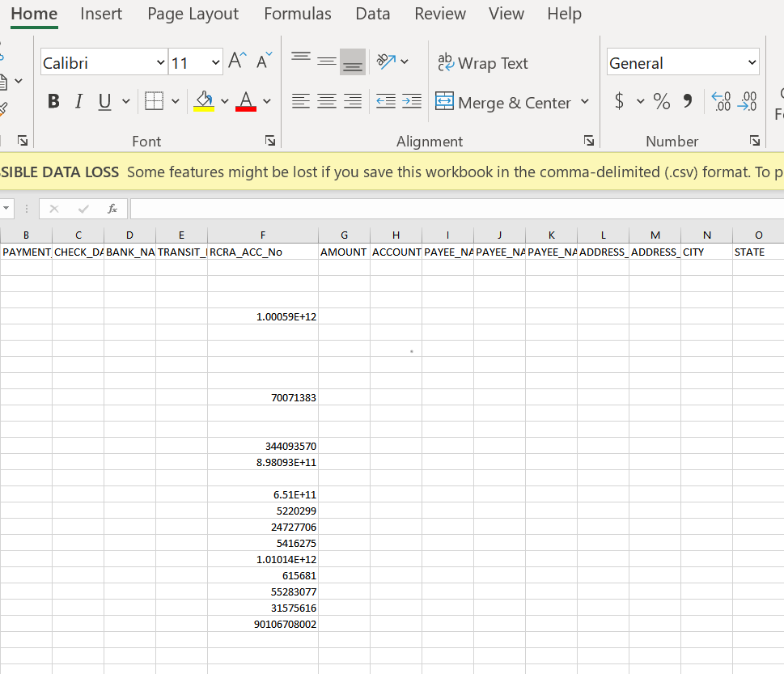Apply the Percent Style number format

click(661, 101)
